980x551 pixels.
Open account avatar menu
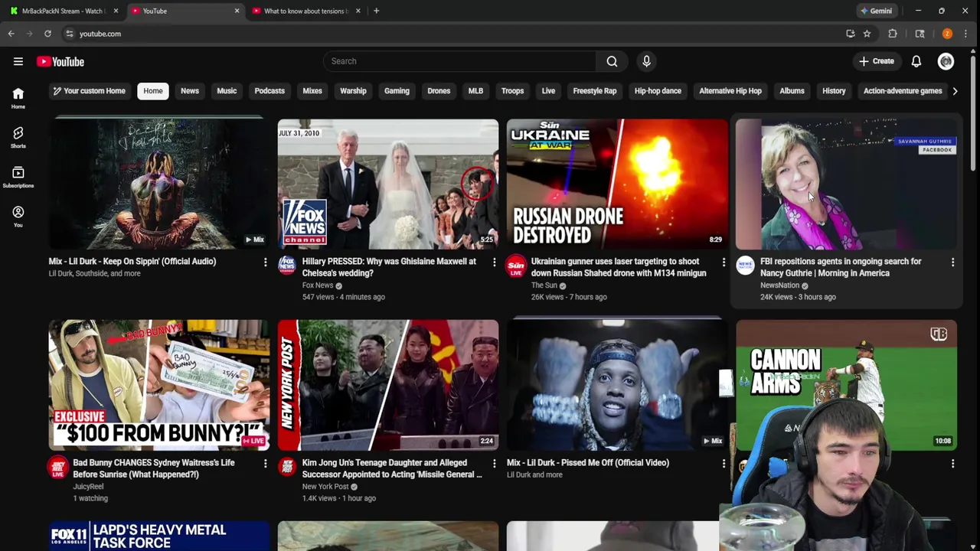tap(946, 61)
